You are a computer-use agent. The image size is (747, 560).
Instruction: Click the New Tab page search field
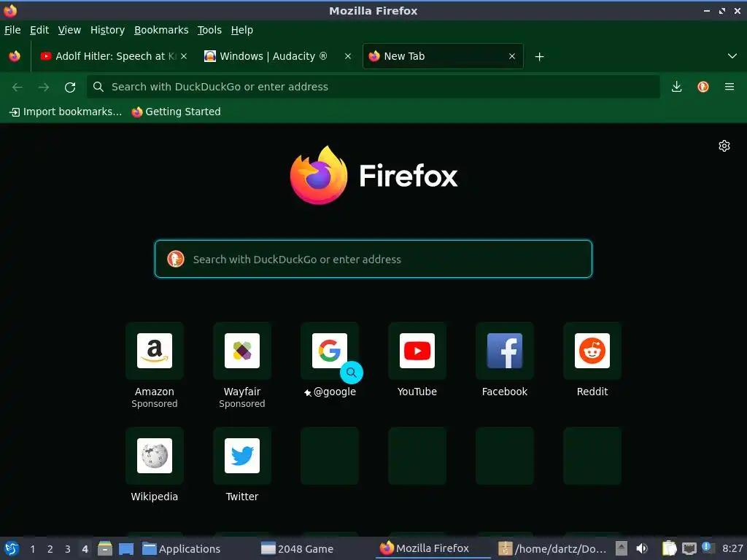pos(373,259)
